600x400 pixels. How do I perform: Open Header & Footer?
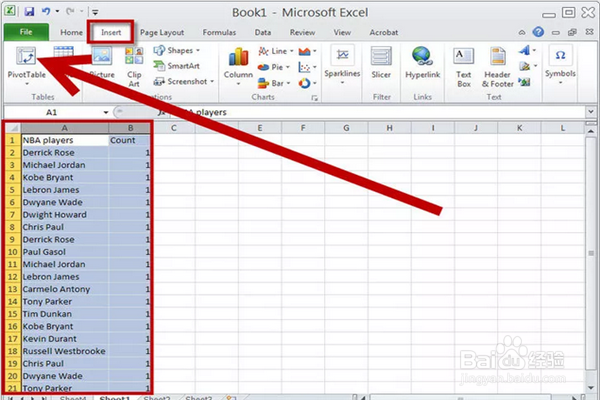click(x=497, y=67)
